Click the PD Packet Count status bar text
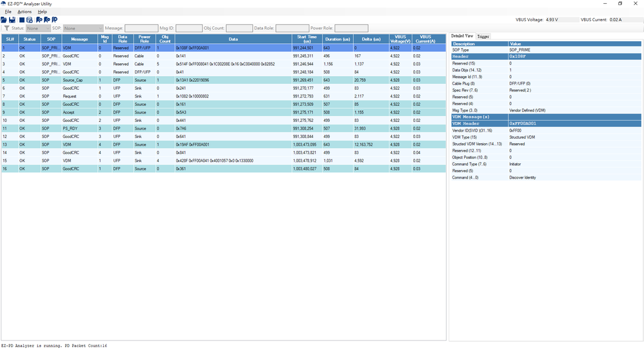This screenshot has height=349, width=644. (86, 346)
